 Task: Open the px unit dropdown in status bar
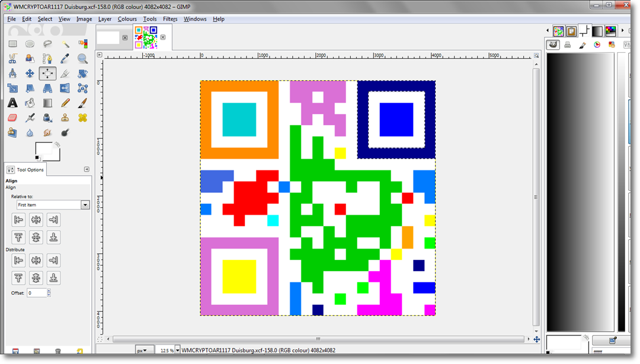pyautogui.click(x=144, y=350)
